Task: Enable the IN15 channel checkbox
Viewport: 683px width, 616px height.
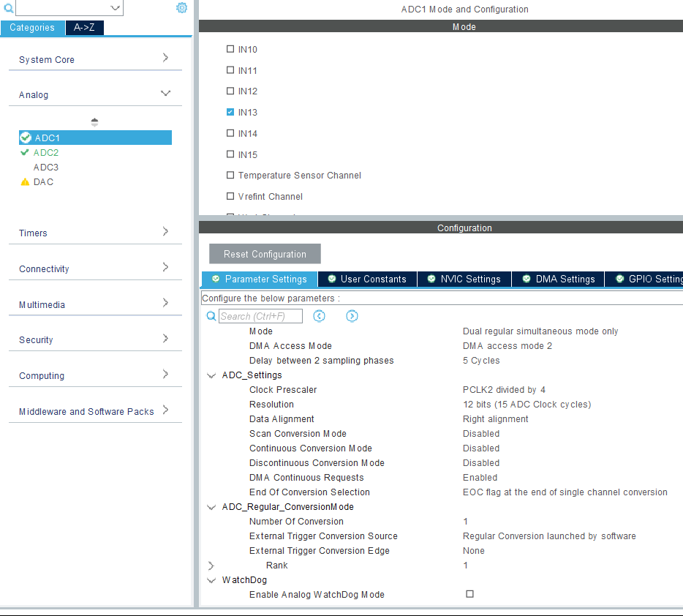Action: click(x=230, y=154)
